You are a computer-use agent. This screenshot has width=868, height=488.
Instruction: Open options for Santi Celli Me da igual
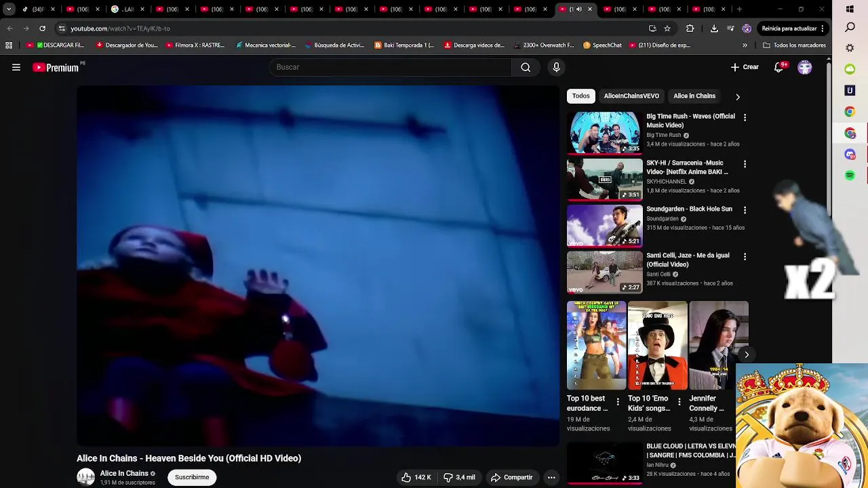[x=745, y=257]
